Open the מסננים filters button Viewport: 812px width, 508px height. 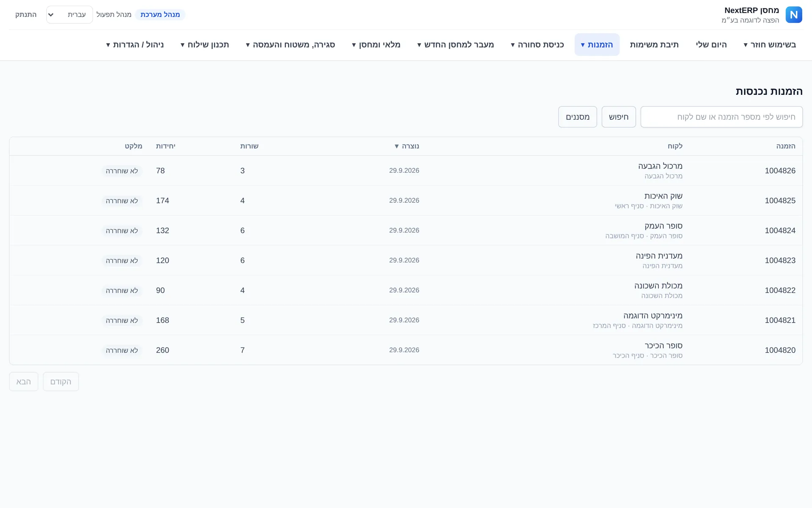pos(578,117)
